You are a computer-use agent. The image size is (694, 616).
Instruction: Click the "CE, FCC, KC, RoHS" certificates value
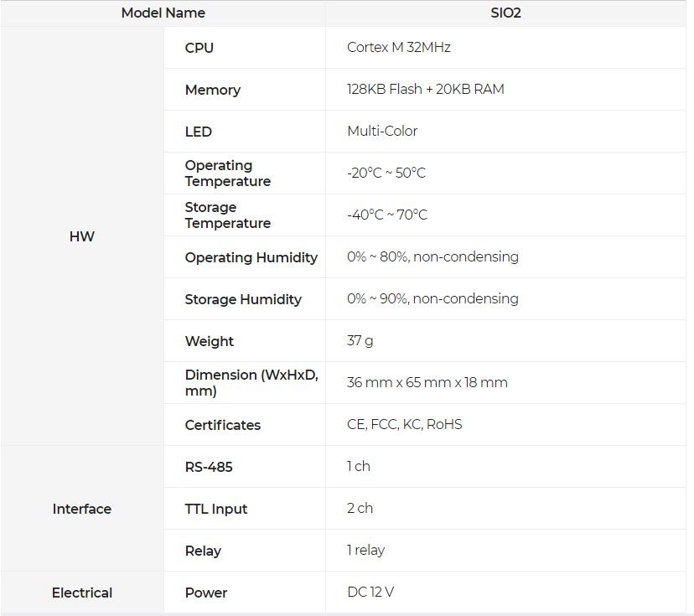[405, 425]
